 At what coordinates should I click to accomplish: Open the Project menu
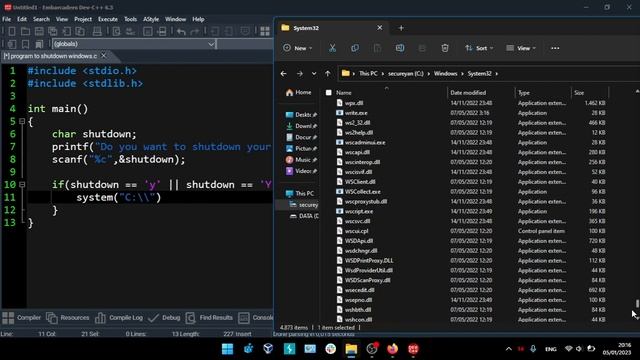[x=83, y=19]
